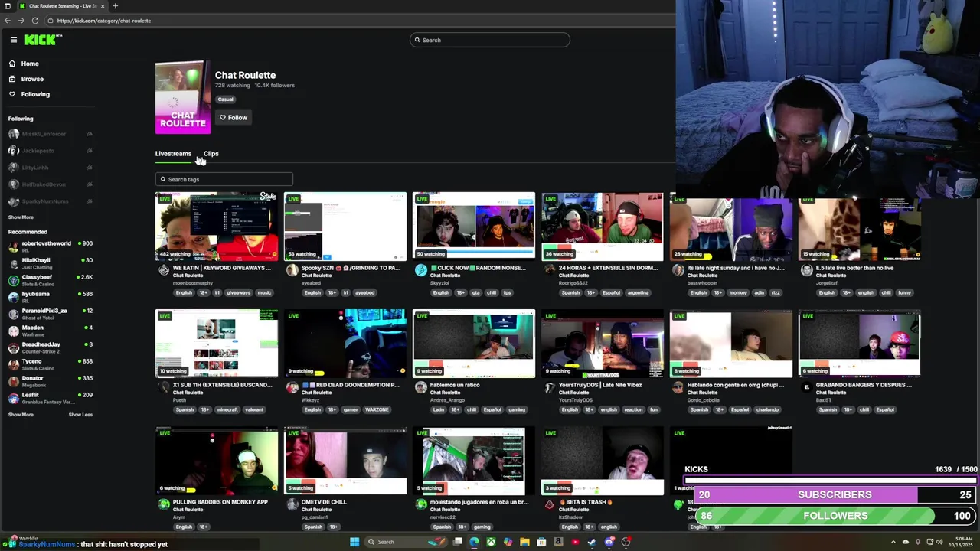The image size is (980, 551).
Task: Expand Show More under Recommended
Action: (x=21, y=415)
